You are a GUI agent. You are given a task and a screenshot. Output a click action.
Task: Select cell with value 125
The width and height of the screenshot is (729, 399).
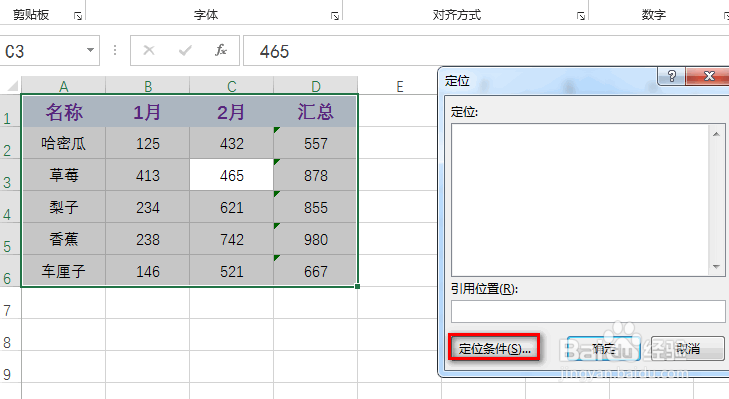(148, 143)
